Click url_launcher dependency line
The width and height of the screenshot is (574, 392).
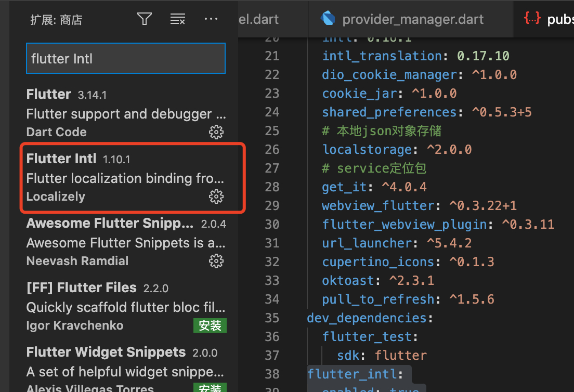tap(397, 243)
